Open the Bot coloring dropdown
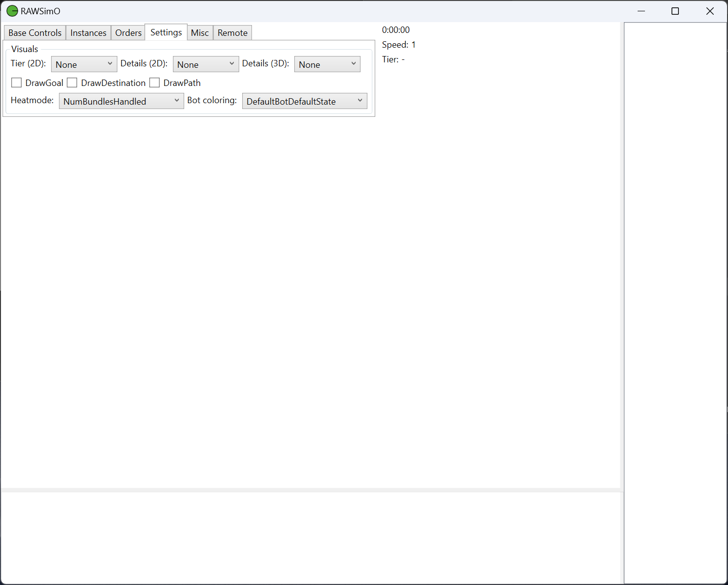 (305, 101)
